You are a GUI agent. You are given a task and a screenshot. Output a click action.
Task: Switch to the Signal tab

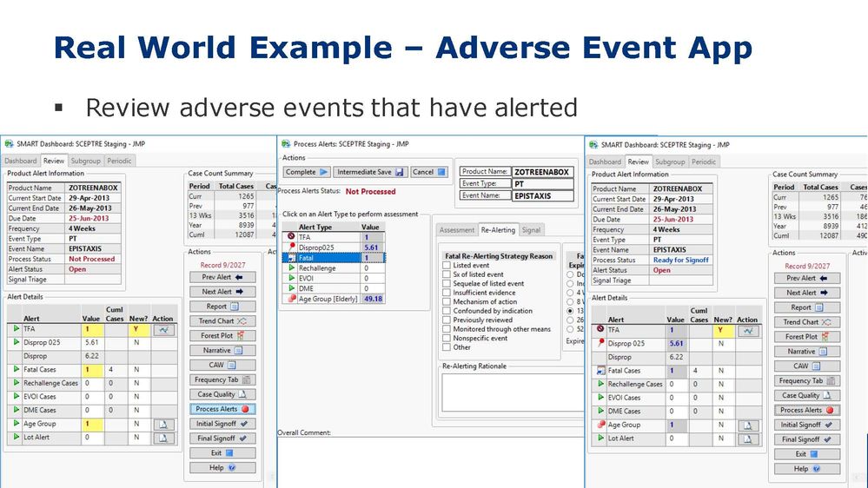[531, 230]
